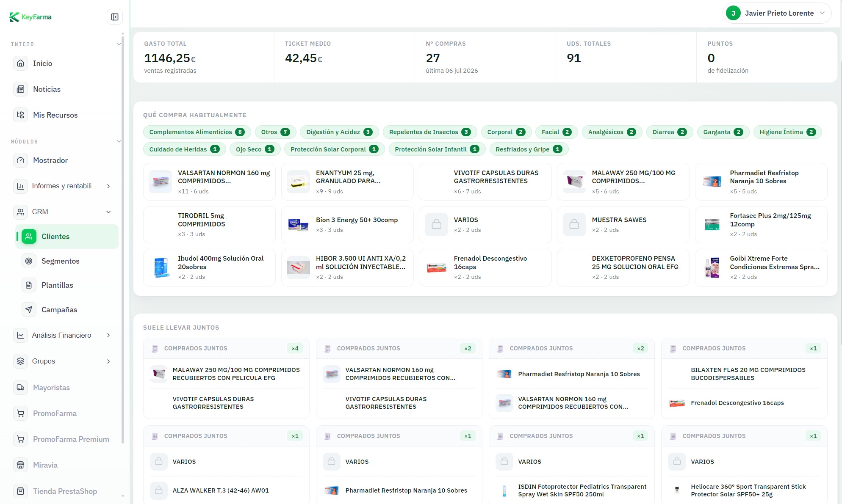
Task: Open the Bion 3 Energy 50+ thumbnail
Action: 298,224
